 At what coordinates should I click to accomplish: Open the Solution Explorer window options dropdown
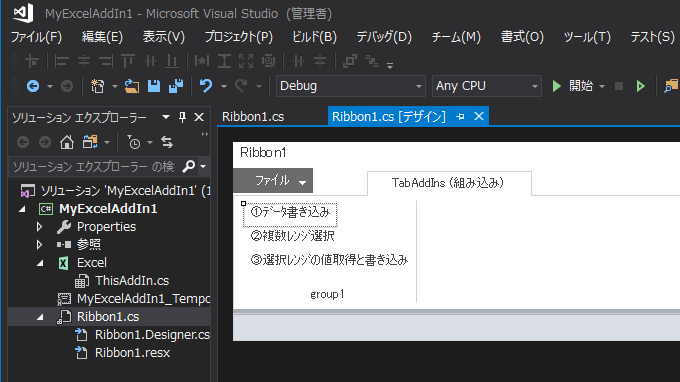[x=166, y=117]
